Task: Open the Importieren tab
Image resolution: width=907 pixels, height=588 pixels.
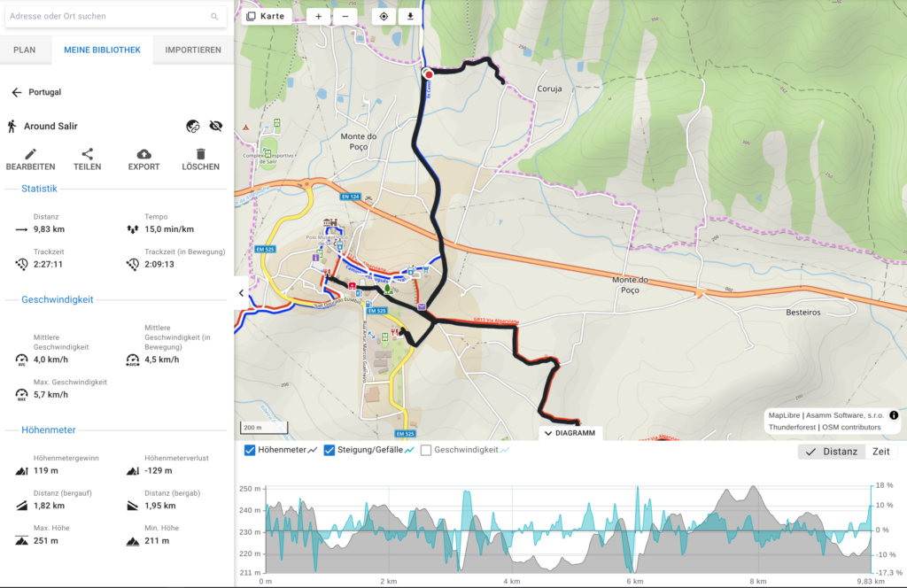Action: [x=193, y=50]
